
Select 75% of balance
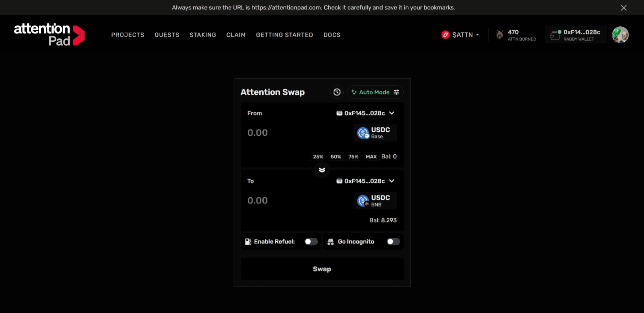pyautogui.click(x=354, y=156)
